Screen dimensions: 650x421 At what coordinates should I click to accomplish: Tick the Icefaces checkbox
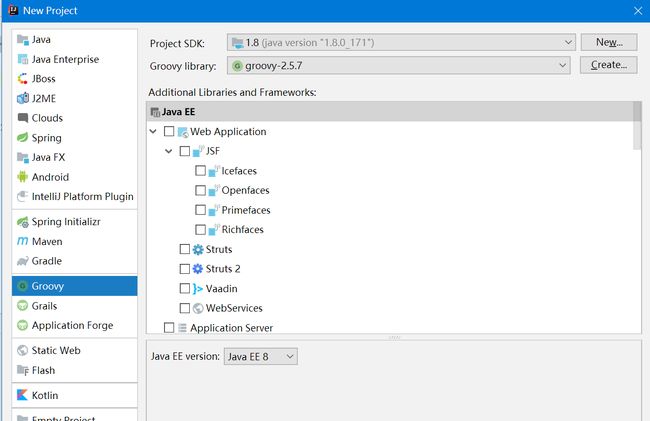pos(201,171)
